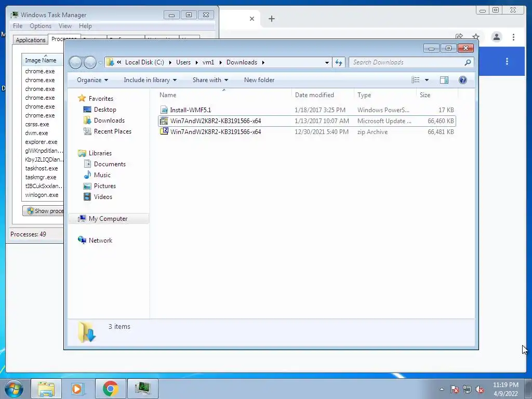Sort files by Date modified column
The height and width of the screenshot is (399, 532).
click(323, 95)
